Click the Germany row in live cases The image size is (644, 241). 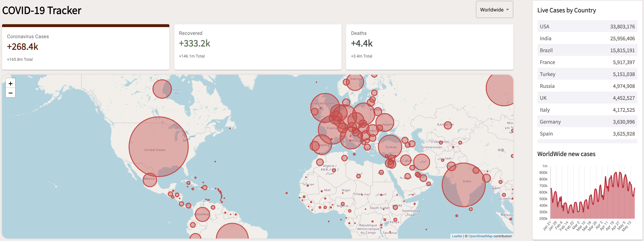pos(587,122)
